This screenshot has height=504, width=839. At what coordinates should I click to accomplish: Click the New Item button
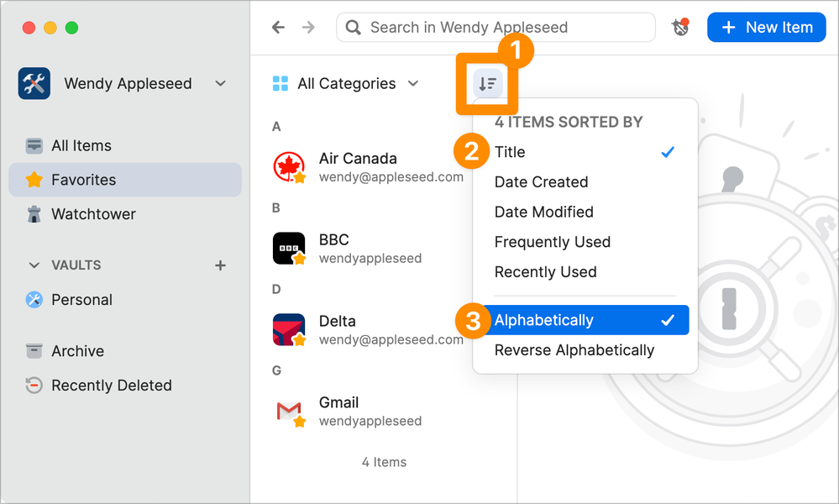[767, 28]
